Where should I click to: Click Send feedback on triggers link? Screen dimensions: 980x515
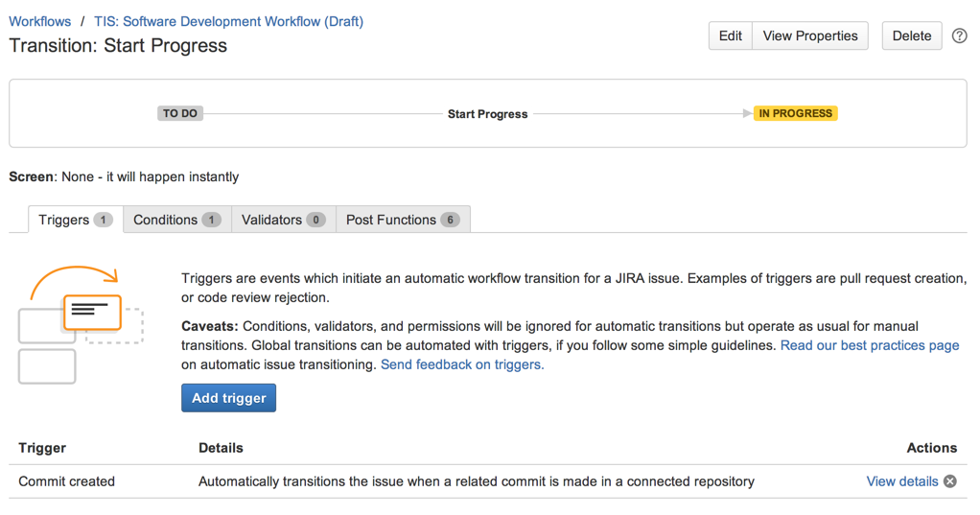[x=462, y=364]
